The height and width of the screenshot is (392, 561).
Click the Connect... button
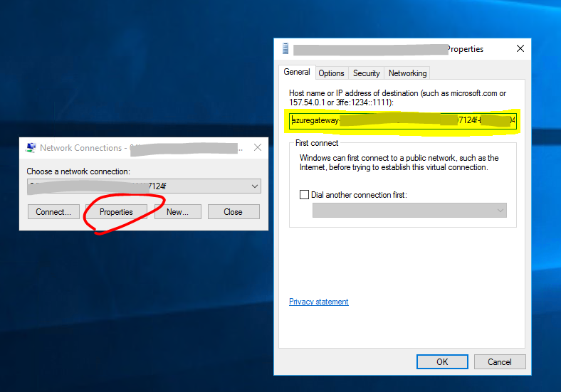tap(53, 212)
